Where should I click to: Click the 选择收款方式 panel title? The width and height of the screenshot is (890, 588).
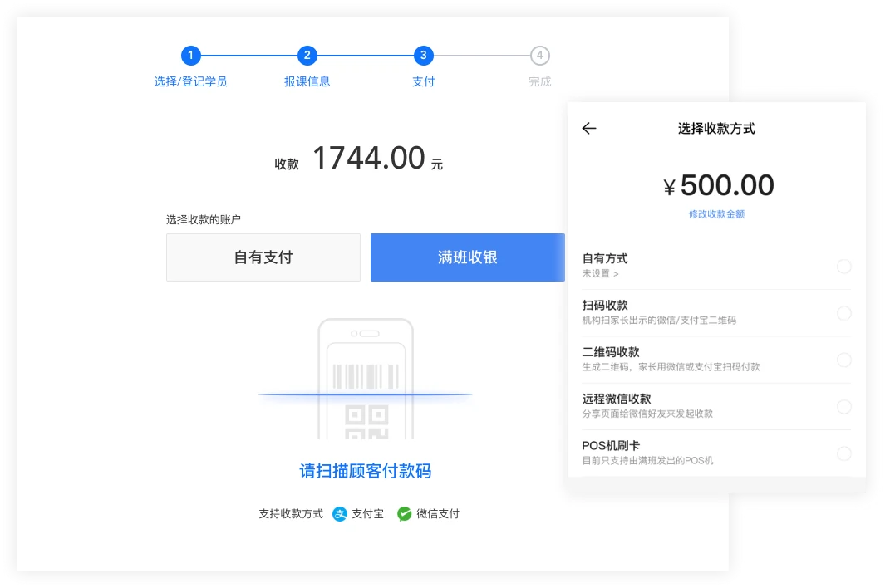716,129
